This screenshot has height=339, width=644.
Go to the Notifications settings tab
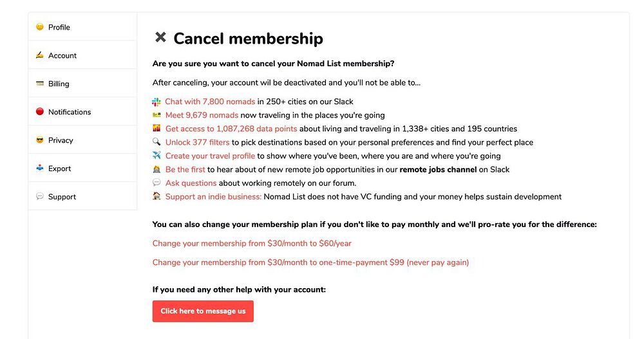tap(70, 112)
